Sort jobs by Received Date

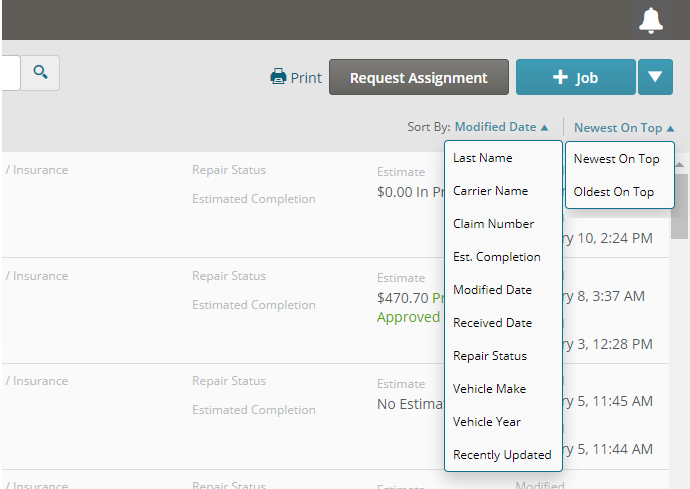(492, 323)
